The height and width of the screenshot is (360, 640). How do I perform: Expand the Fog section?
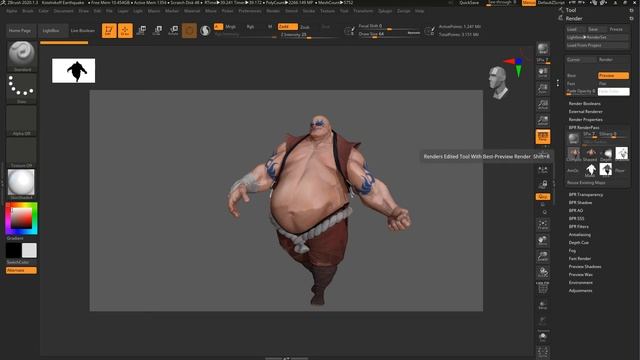572,251
